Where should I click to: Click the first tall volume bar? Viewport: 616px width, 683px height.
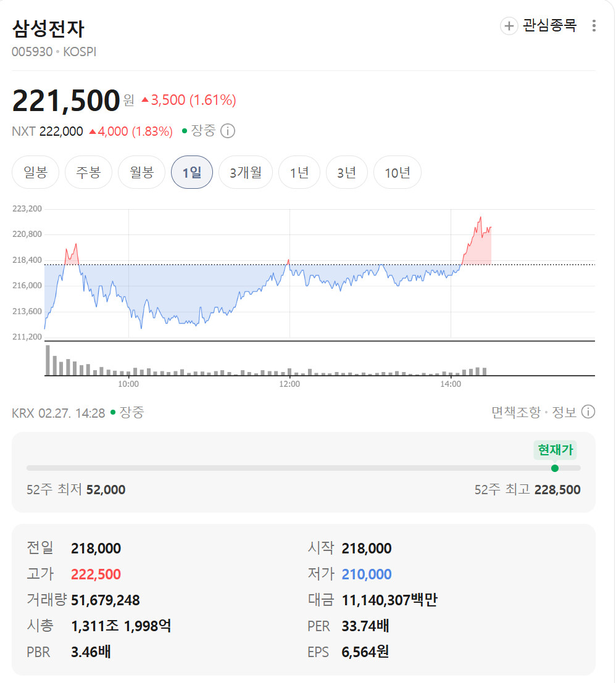point(48,360)
